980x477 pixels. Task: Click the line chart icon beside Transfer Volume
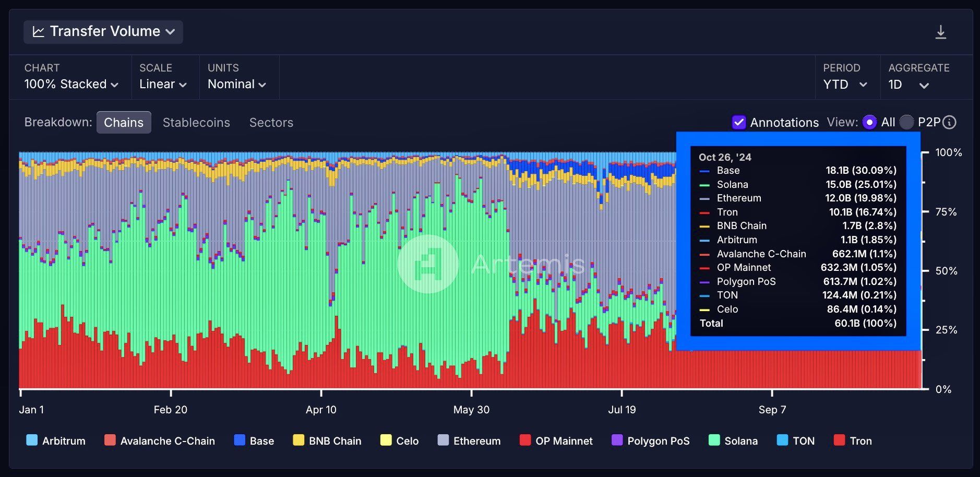pyautogui.click(x=39, y=32)
